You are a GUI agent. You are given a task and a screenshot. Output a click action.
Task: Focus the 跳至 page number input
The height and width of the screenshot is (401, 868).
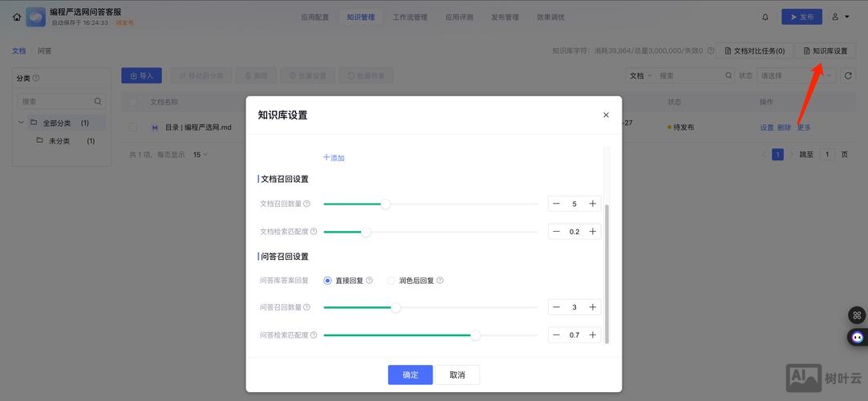pyautogui.click(x=827, y=155)
